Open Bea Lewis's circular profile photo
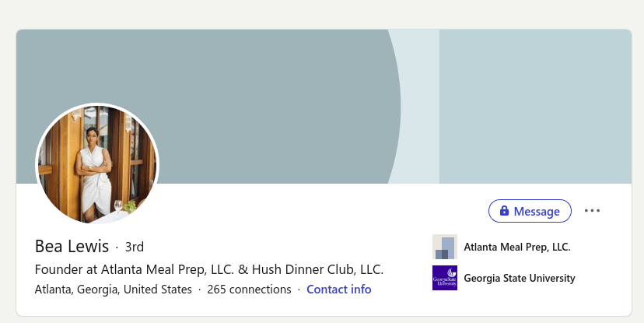Screen dimensions: 644x323 click(x=97, y=165)
